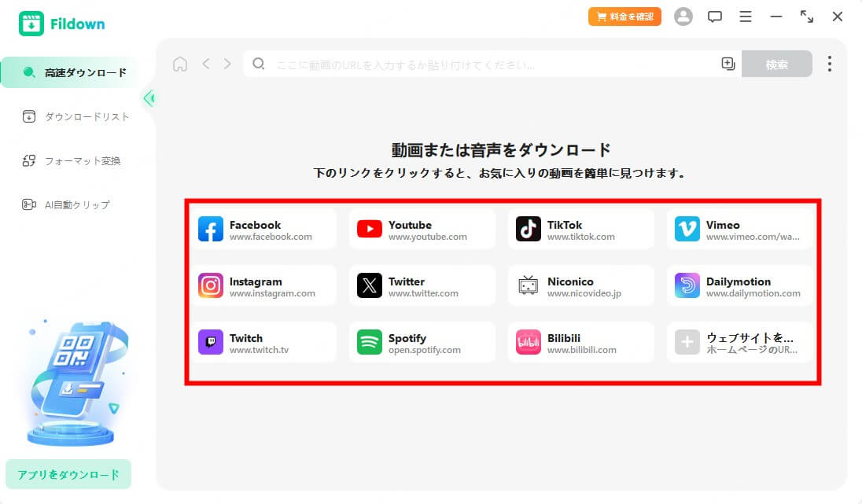This screenshot has width=862, height=504.
Task: Open the Dailymotion site shortcut
Action: coord(740,286)
